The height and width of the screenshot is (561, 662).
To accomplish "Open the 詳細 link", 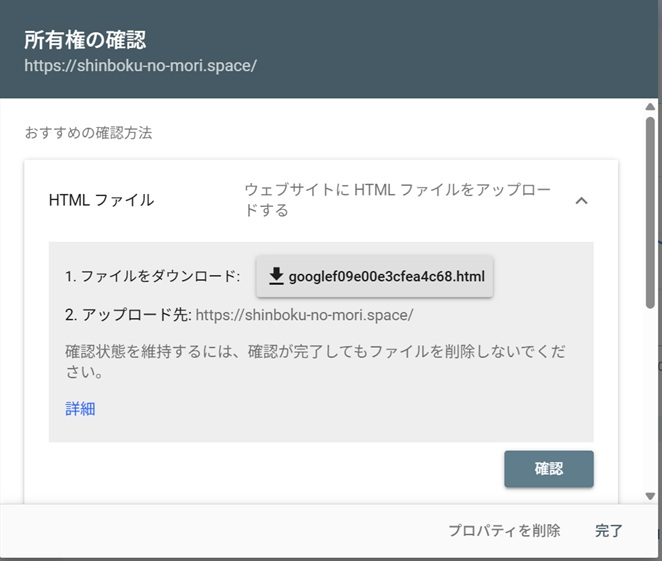I will (x=80, y=408).
